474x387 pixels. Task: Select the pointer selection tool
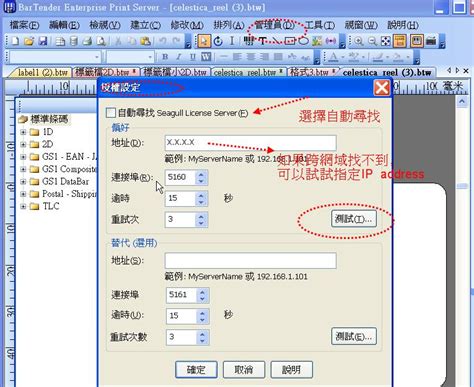click(204, 41)
